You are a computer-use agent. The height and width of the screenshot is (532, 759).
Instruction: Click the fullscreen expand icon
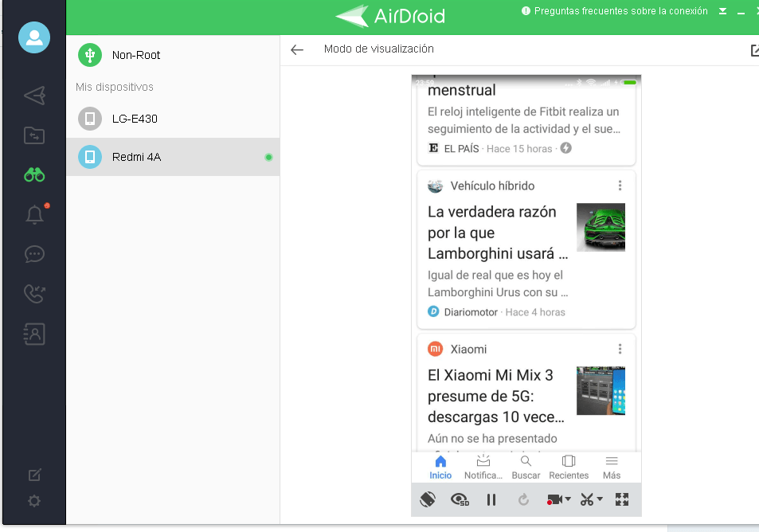[622, 499]
